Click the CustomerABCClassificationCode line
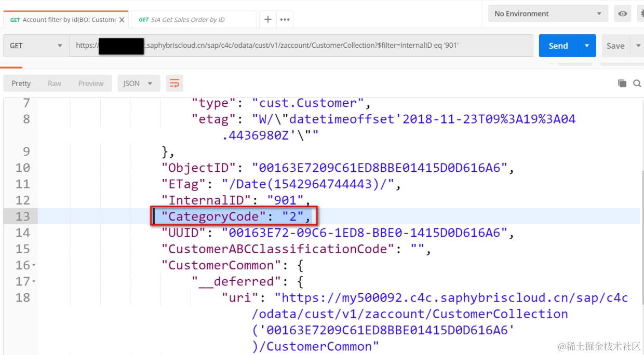Screen dimensions: 644x355 tap(297, 249)
